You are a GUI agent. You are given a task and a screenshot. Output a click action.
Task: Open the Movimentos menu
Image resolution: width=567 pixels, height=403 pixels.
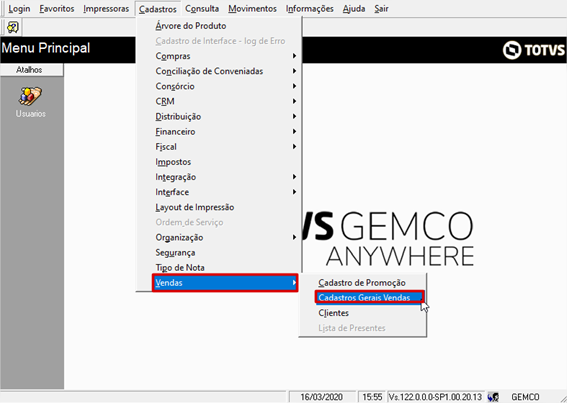click(252, 9)
